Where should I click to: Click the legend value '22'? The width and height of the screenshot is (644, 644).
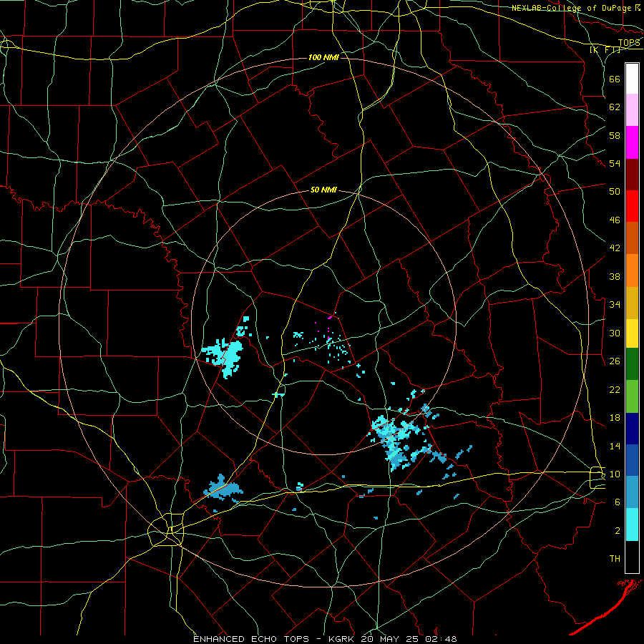coord(615,389)
